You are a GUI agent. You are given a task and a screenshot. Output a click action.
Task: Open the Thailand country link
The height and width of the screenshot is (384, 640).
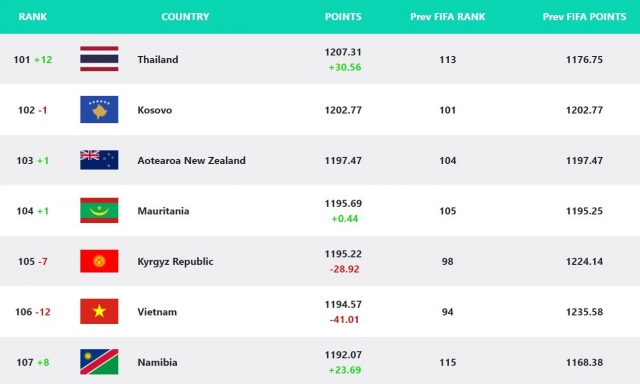click(158, 60)
